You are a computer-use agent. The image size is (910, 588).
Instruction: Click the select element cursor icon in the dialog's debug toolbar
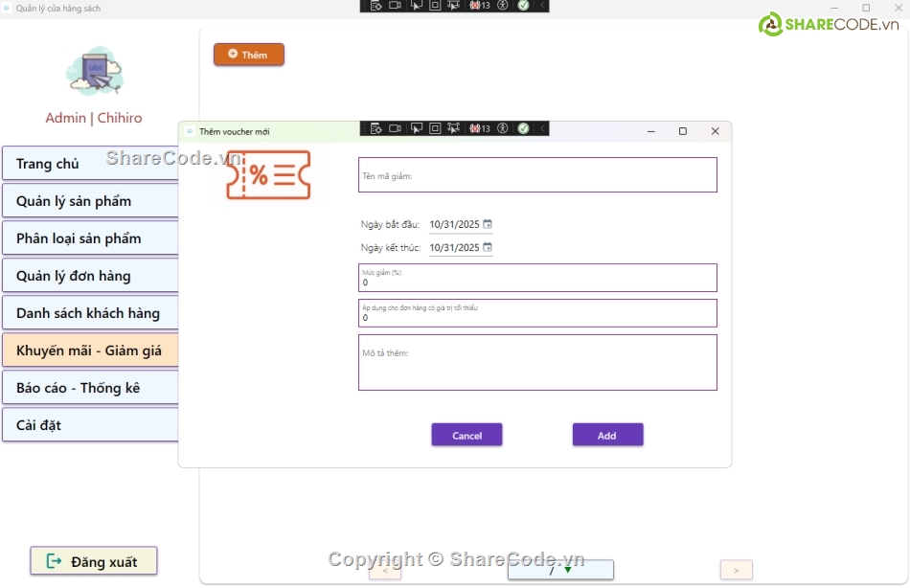click(416, 128)
